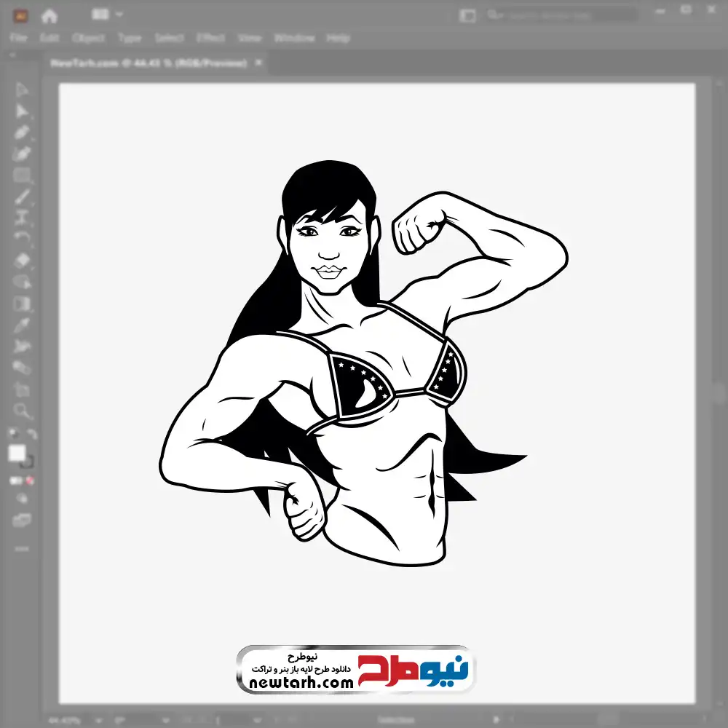The width and height of the screenshot is (728, 728).
Task: Click the white Fill color swatch
Action: click(17, 453)
